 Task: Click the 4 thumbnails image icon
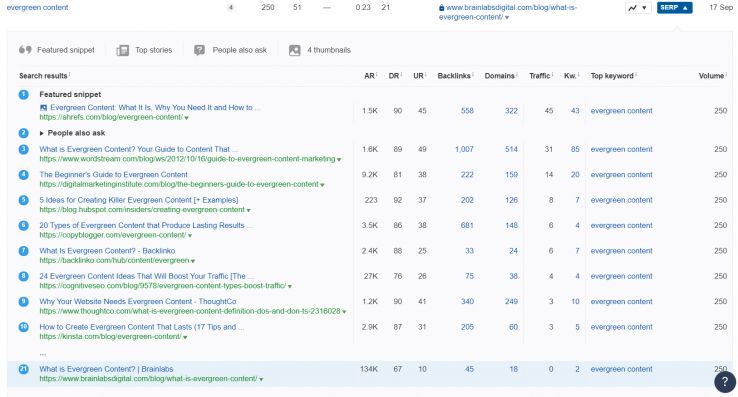coord(295,50)
